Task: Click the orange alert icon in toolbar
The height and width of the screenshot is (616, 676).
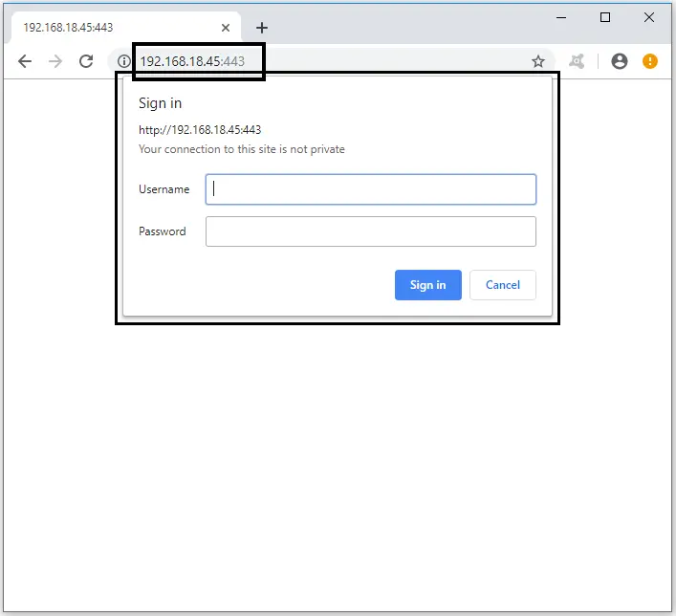Action: 650,61
